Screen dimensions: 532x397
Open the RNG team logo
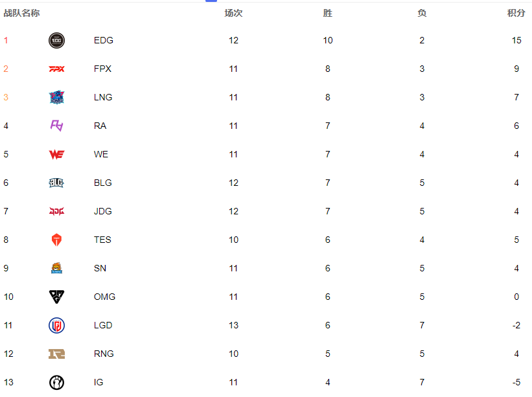56,354
